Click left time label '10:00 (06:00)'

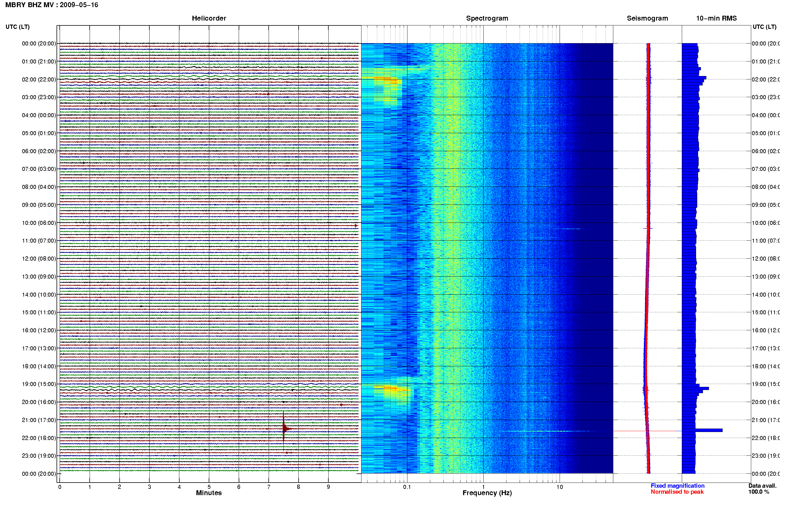[x=39, y=223]
